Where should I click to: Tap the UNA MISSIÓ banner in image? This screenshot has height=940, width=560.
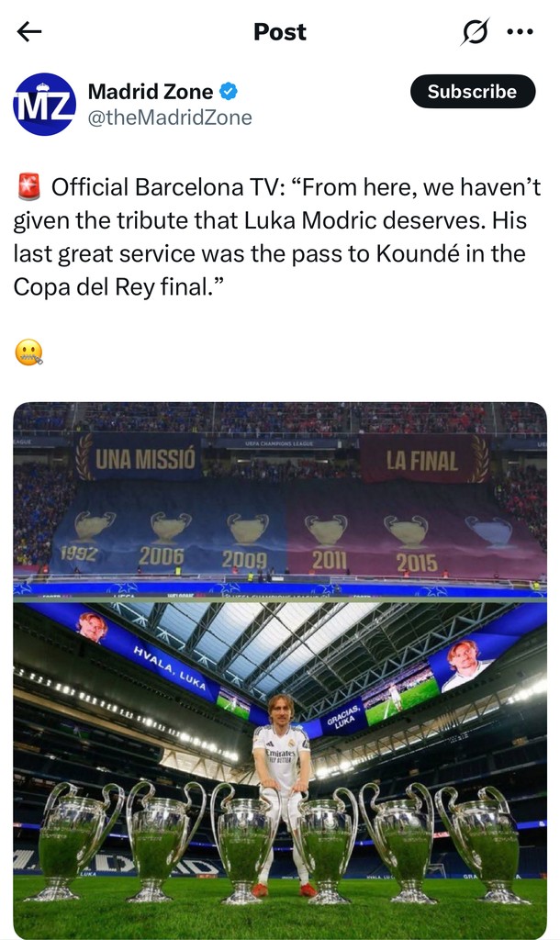point(145,458)
